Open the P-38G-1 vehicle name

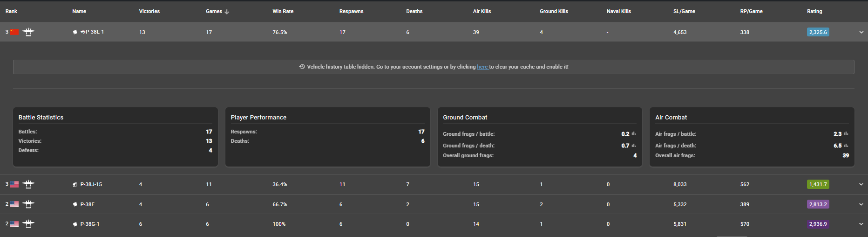(89, 224)
